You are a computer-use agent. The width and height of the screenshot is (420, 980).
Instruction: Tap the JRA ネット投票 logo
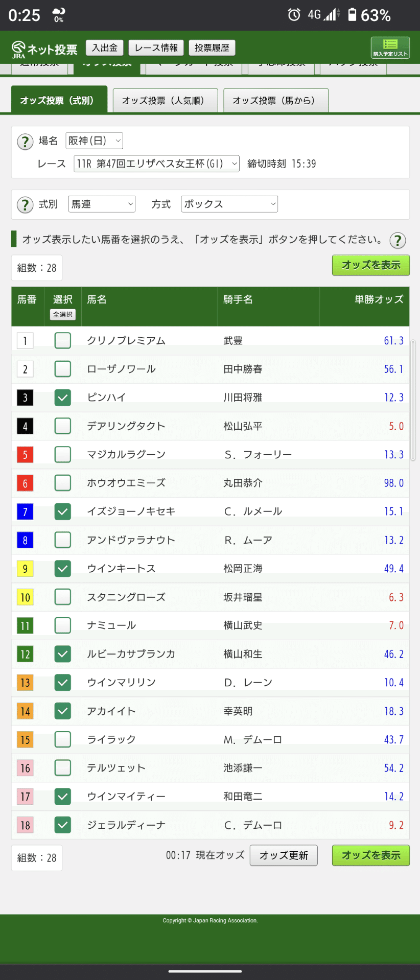[x=44, y=49]
